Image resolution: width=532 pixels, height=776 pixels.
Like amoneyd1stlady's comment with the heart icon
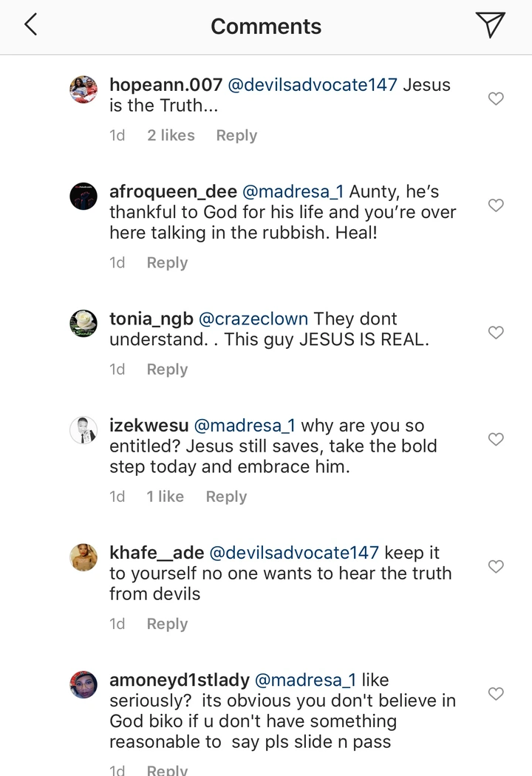pyautogui.click(x=497, y=694)
